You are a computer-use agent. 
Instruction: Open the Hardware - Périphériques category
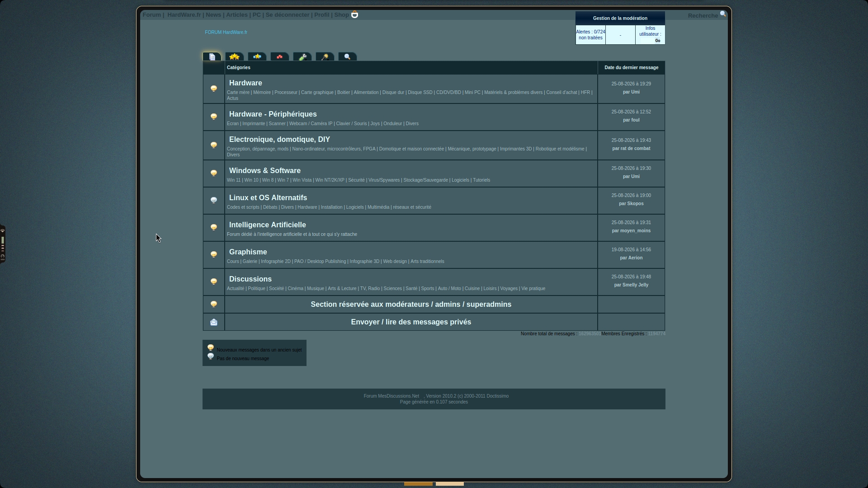(273, 114)
